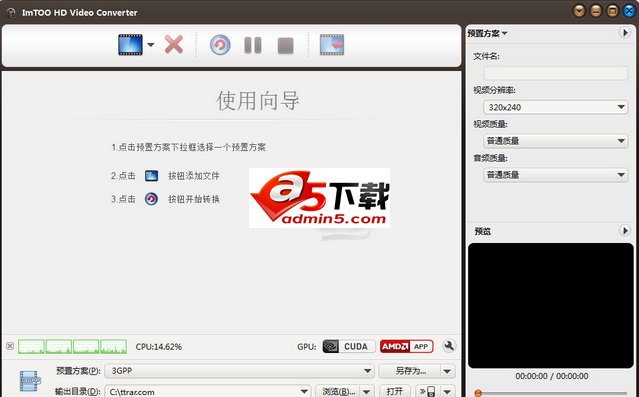Screen dimensions: 639x397
Task: Click the title bar dropdown menu button
Action: click(579, 11)
